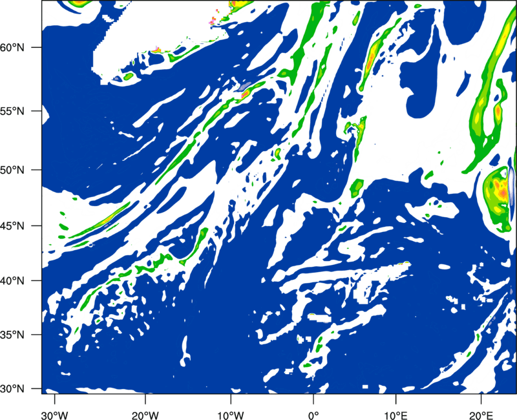Viewport: 517px width, 420px height.
Task: Click the 60°N latitude label
Action: coord(12,47)
